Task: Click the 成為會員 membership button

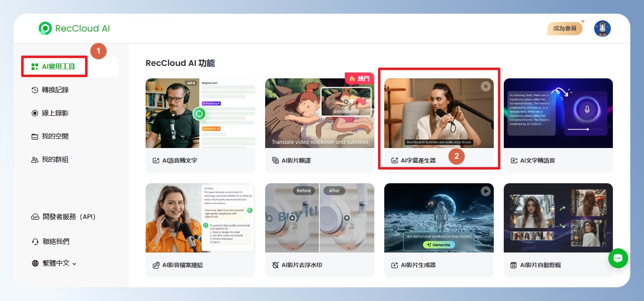Action: [565, 29]
